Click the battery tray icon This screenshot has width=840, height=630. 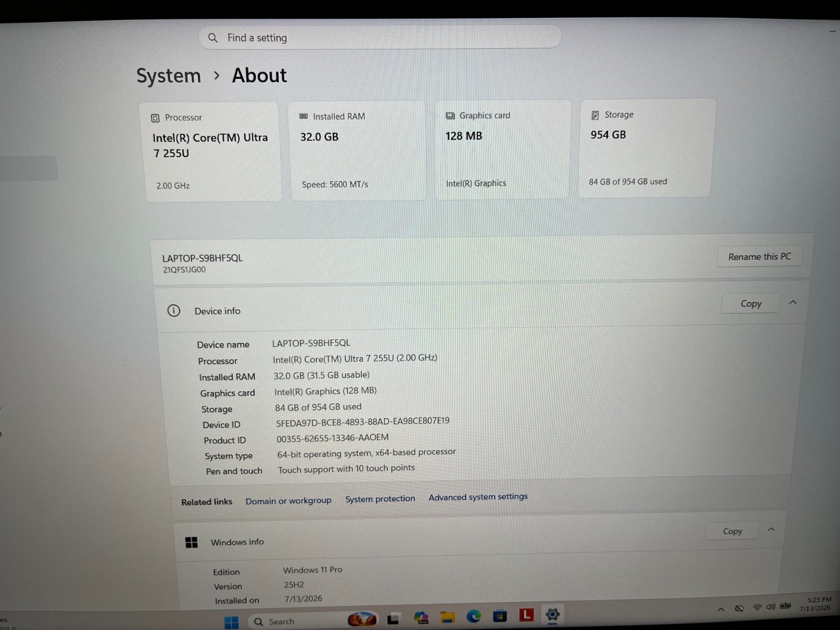click(785, 606)
